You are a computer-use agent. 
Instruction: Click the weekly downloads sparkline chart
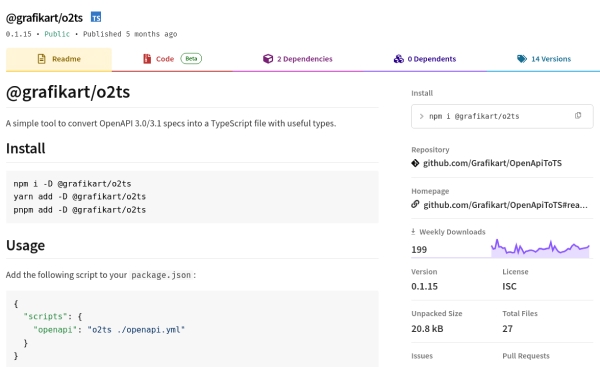[x=540, y=248]
